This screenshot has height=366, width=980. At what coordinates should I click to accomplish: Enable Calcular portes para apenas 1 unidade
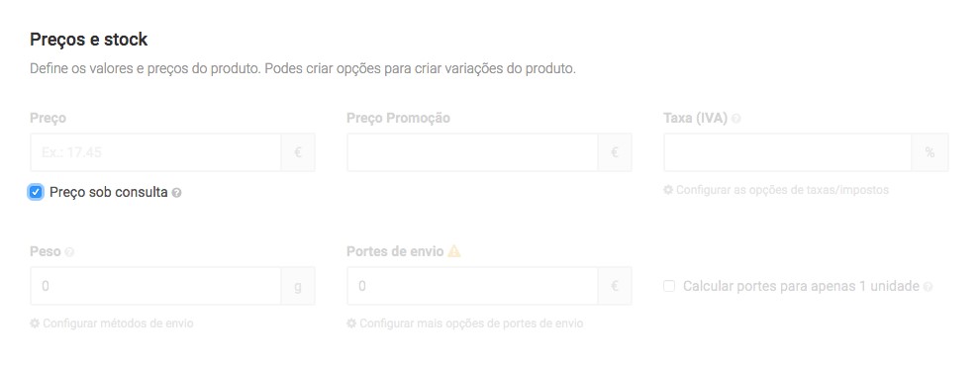(669, 286)
